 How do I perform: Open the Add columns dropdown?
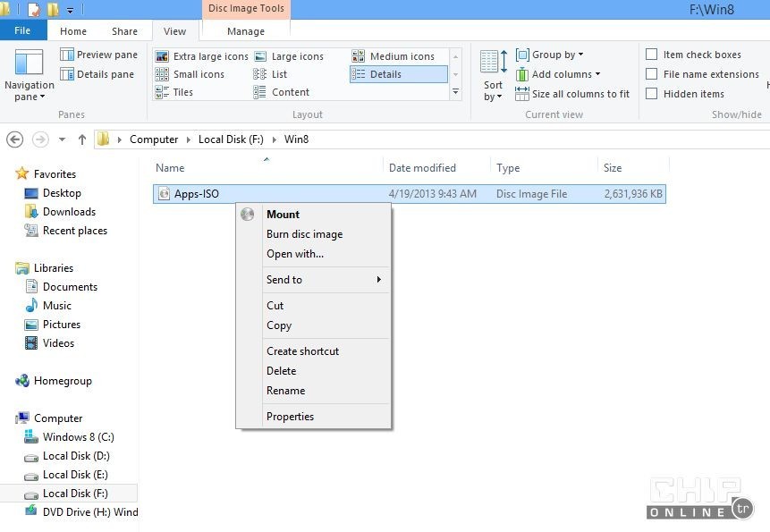point(557,74)
